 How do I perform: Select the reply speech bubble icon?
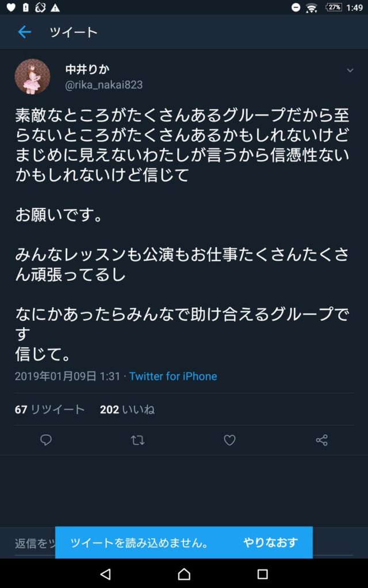pos(46,440)
